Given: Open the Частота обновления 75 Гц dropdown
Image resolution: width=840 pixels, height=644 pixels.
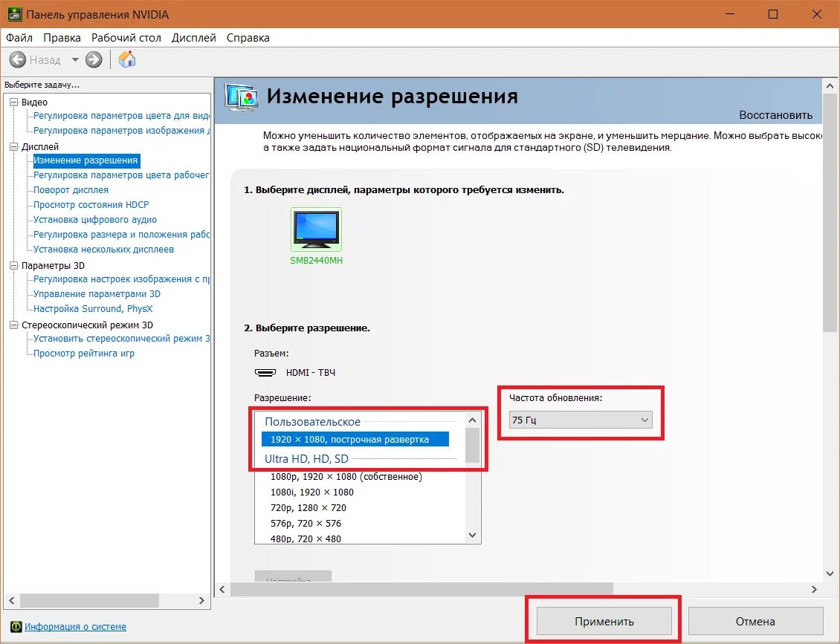Looking at the screenshot, I should point(581,420).
